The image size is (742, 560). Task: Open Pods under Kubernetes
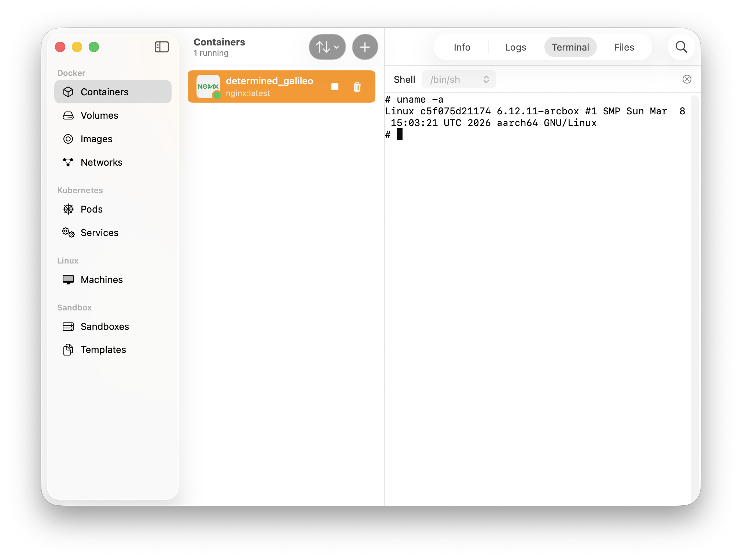pos(91,209)
